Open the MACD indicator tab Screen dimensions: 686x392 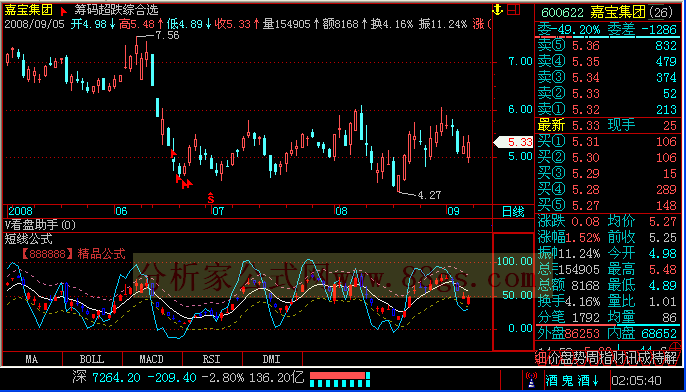coord(152,359)
